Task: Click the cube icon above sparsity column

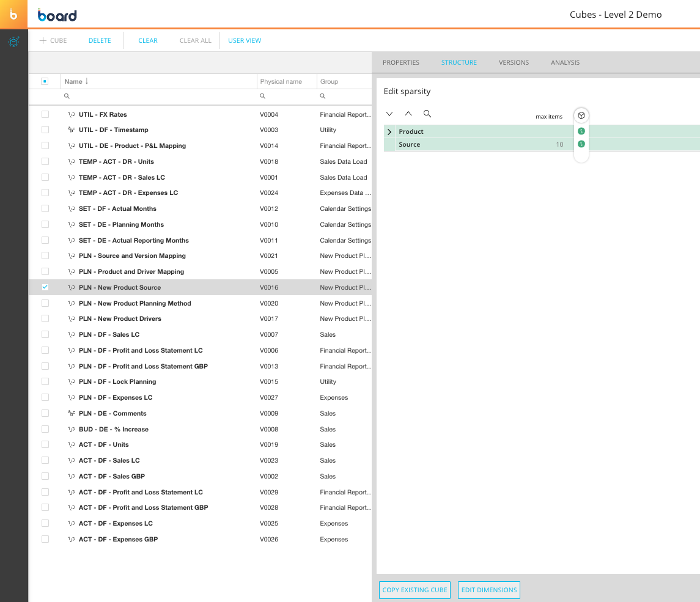Action: [x=581, y=116]
